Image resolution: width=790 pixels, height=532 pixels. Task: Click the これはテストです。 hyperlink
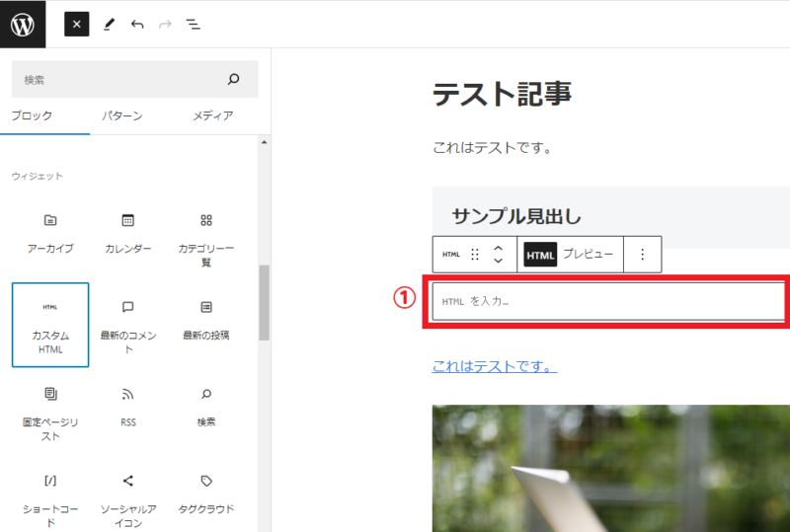(495, 366)
